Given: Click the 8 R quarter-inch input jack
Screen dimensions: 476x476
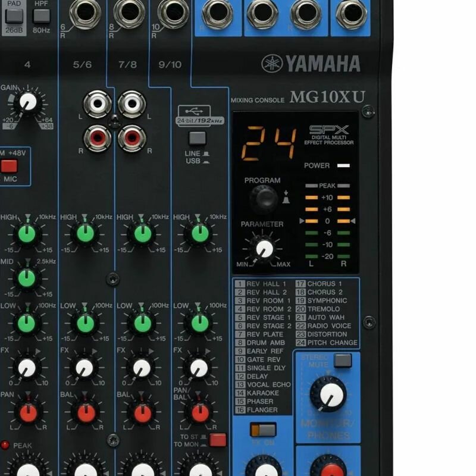Looking at the screenshot, I should 129,12.
